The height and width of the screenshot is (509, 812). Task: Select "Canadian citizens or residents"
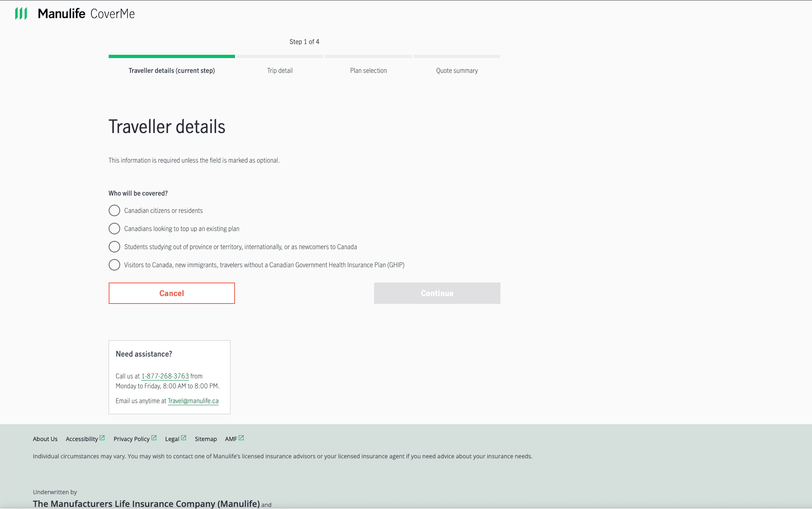[114, 210]
